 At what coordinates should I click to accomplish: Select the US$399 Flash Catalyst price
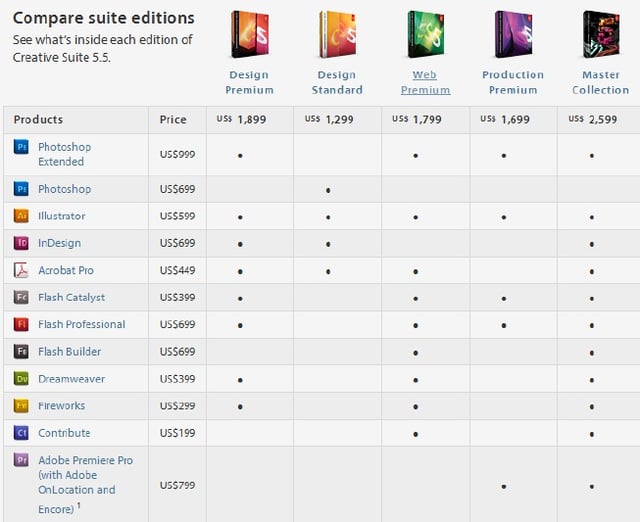(178, 297)
